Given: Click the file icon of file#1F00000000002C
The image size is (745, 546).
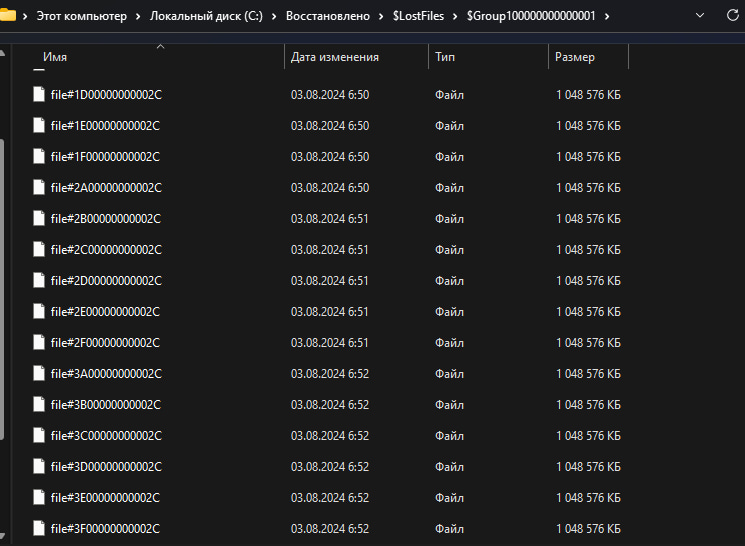Looking at the screenshot, I should (x=39, y=157).
